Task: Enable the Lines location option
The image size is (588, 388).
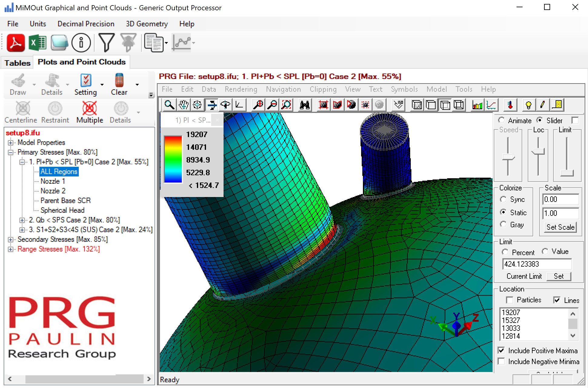Action: (557, 300)
